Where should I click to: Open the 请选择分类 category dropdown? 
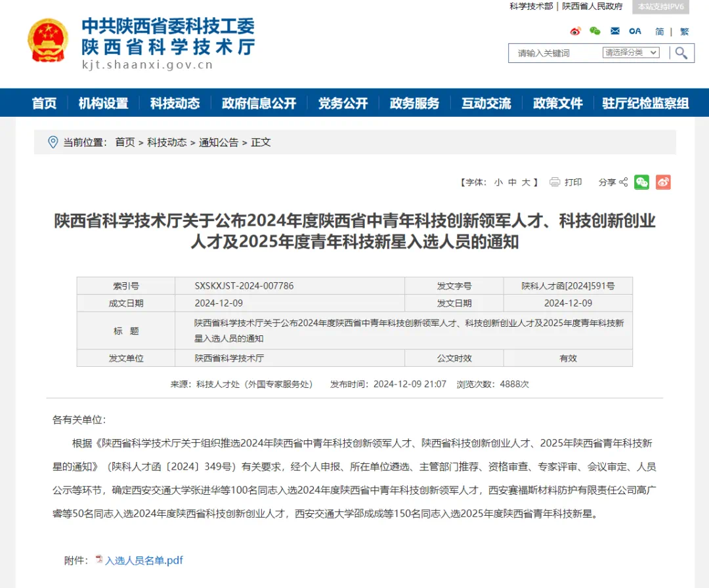pos(631,52)
